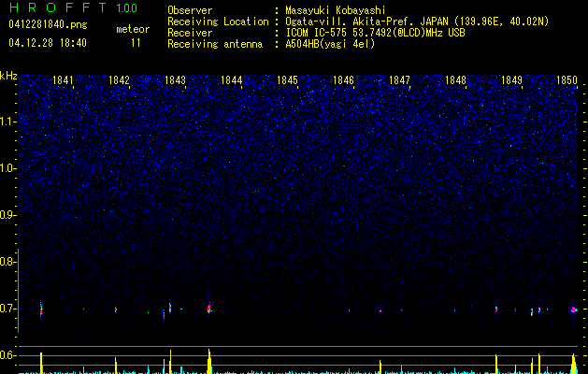This screenshot has height=374, width=588.
Task: Click the 0.6 frequency axis label
Action: coord(7,355)
